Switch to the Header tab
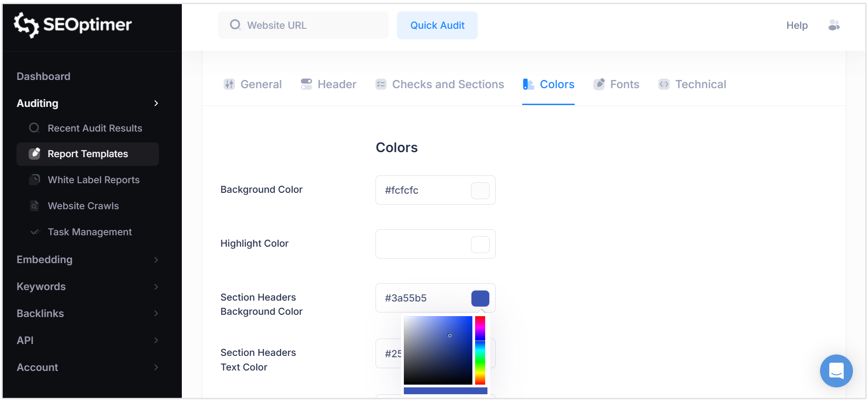868x402 pixels. [x=336, y=84]
